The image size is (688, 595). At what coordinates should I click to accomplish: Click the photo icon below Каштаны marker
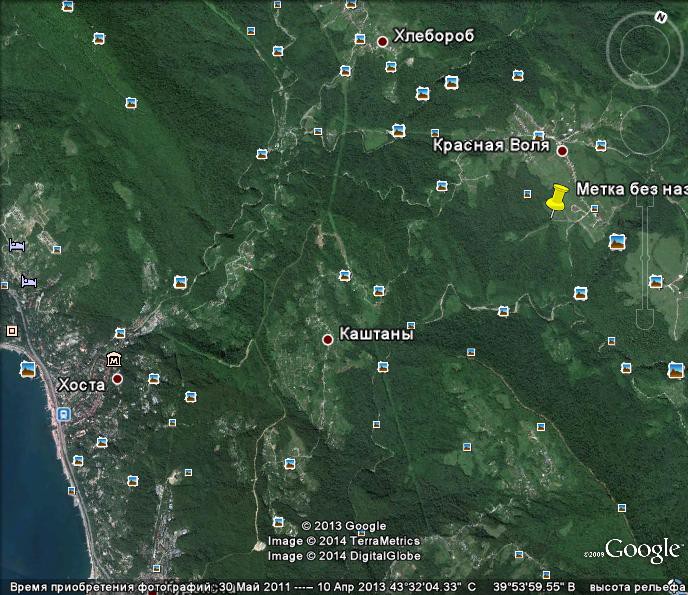pos(382,367)
